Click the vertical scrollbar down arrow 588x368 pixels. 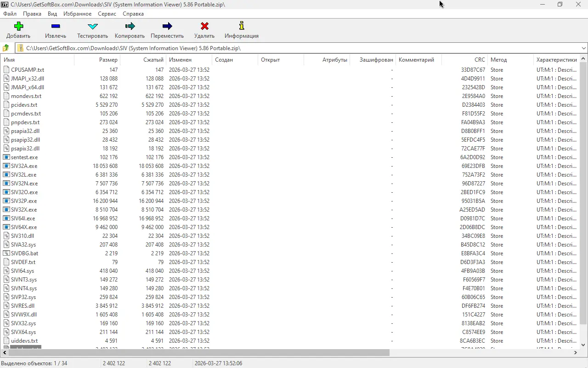click(583, 345)
